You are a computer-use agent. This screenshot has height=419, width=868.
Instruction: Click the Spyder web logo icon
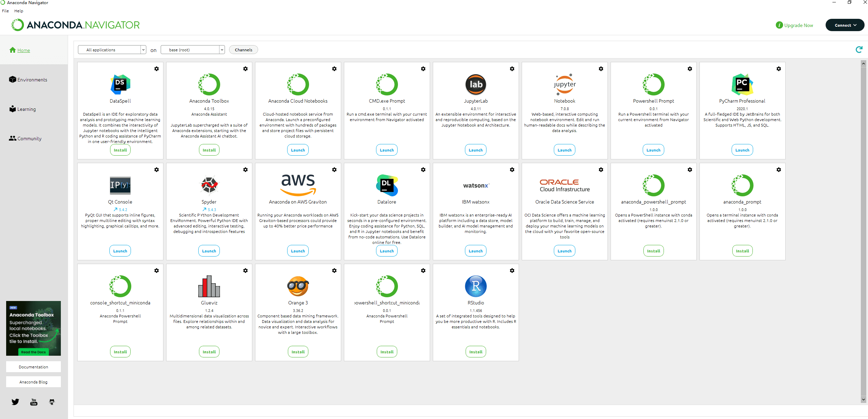pos(209,185)
